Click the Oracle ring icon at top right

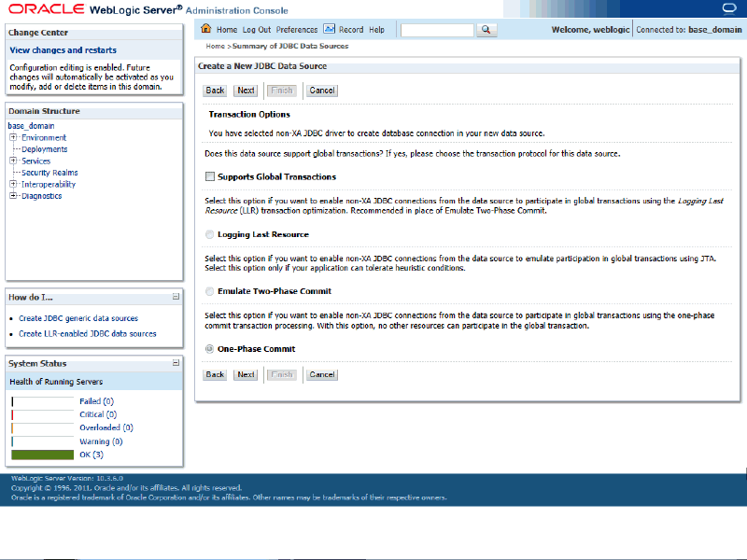point(729,8)
